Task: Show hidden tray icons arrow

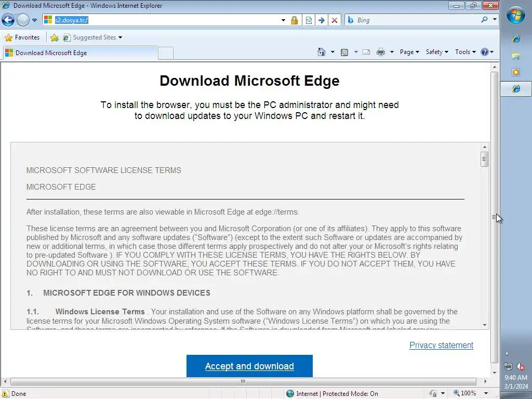Action: pos(507,353)
